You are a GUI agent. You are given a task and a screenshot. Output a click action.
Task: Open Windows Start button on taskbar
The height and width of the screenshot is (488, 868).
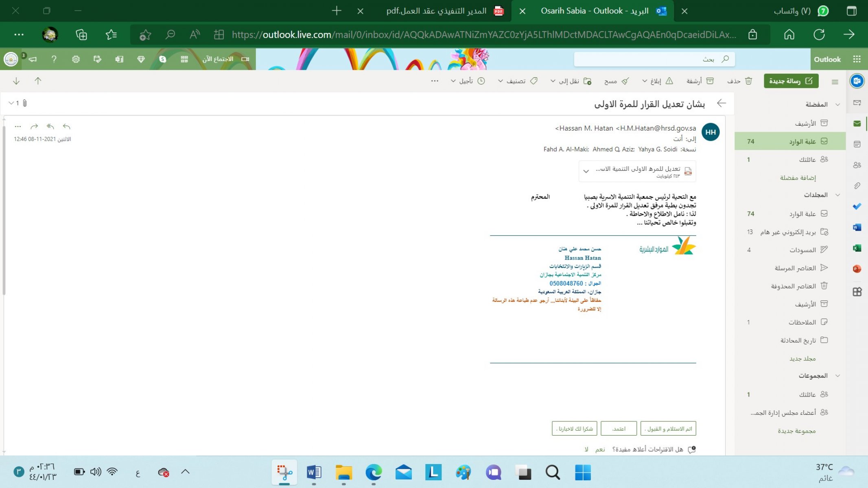(583, 473)
